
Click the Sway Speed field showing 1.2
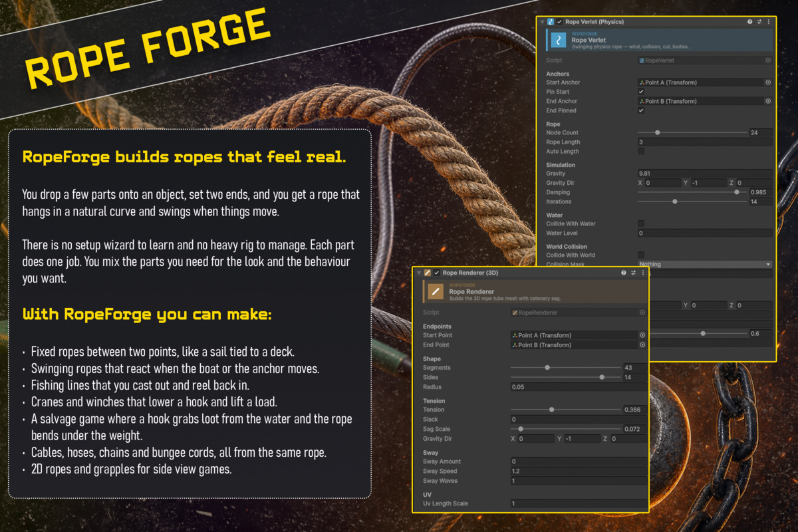coord(579,471)
